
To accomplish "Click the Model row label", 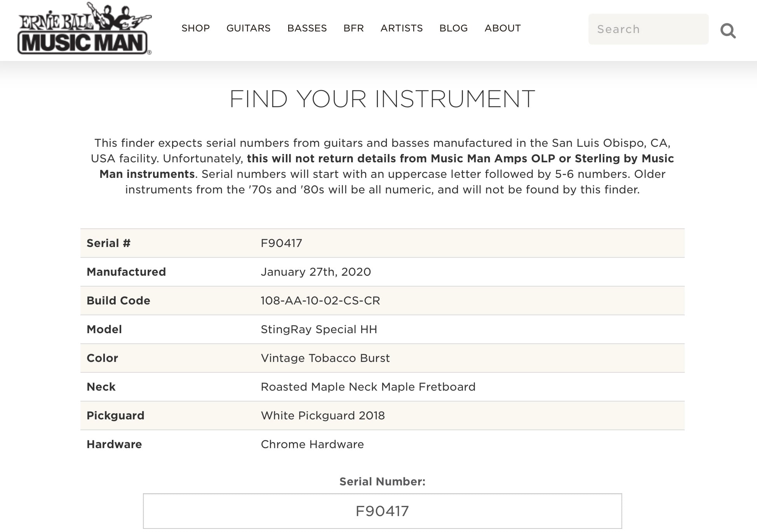I will (x=104, y=329).
